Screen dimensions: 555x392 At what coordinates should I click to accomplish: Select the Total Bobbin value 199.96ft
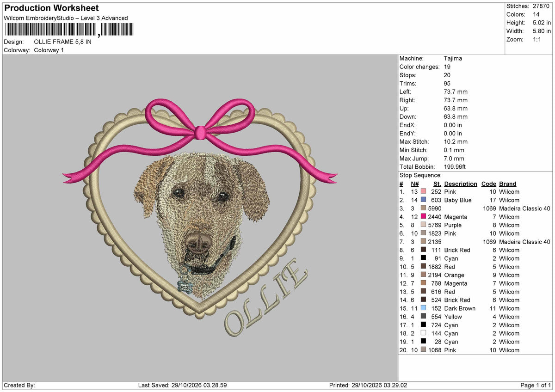point(456,167)
